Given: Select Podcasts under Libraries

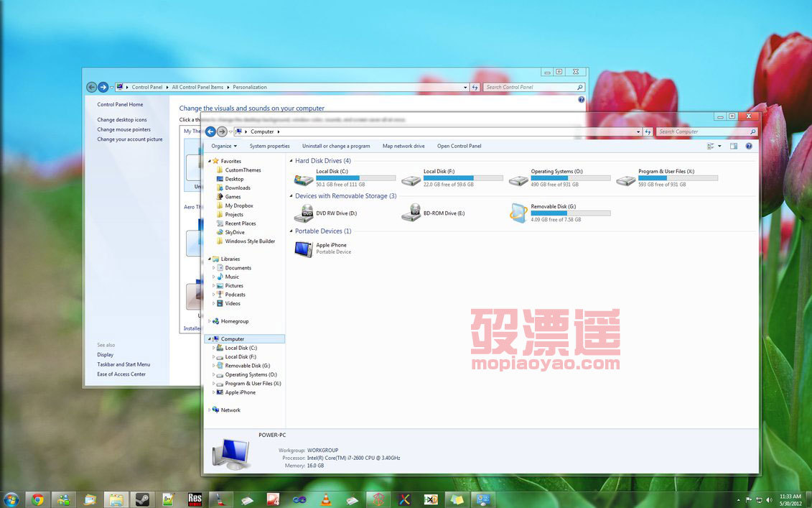Looking at the screenshot, I should point(235,295).
